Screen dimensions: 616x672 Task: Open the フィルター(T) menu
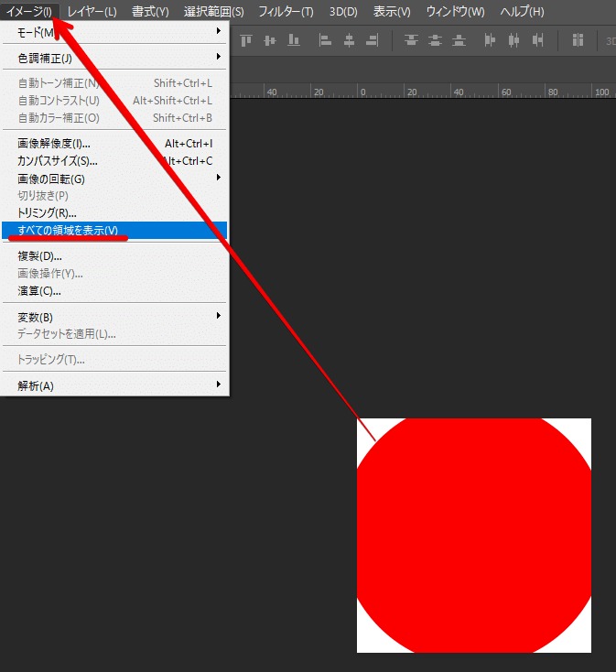pyautogui.click(x=286, y=11)
